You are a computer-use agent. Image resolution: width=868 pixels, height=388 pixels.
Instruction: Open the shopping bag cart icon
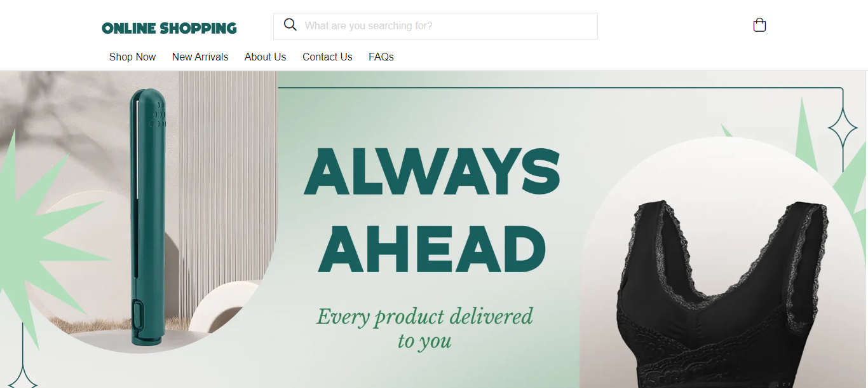[759, 25]
